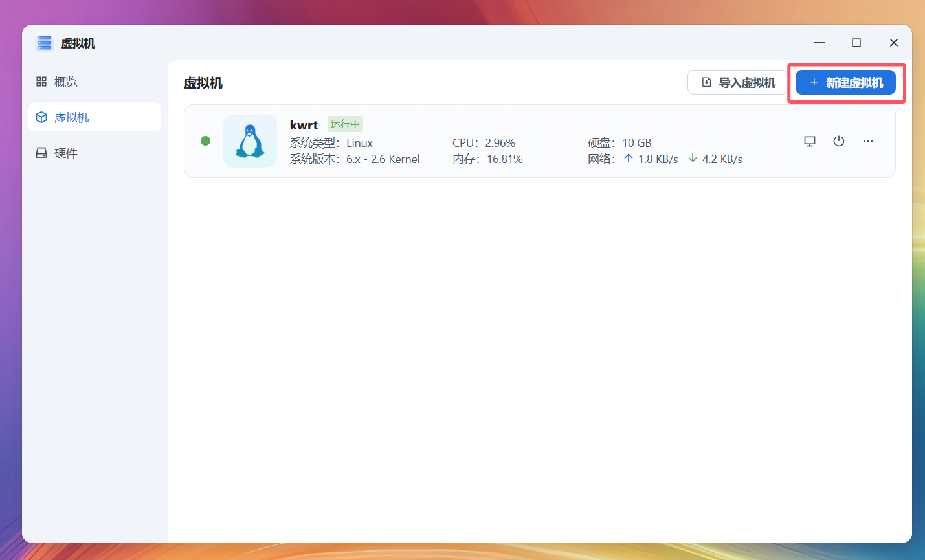The image size is (925, 560).
Task: Click the Linux penguin VM thumbnail
Action: (x=250, y=140)
